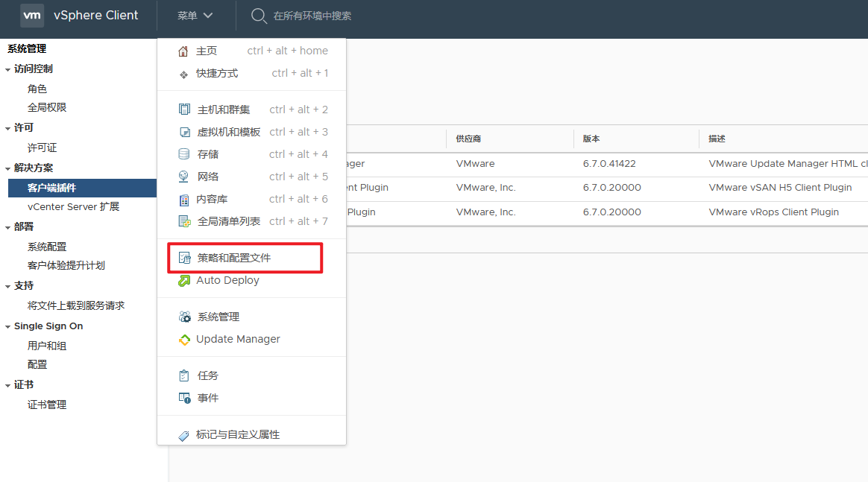
Task: Click the Content Libraries (内容库) icon
Action: click(184, 200)
